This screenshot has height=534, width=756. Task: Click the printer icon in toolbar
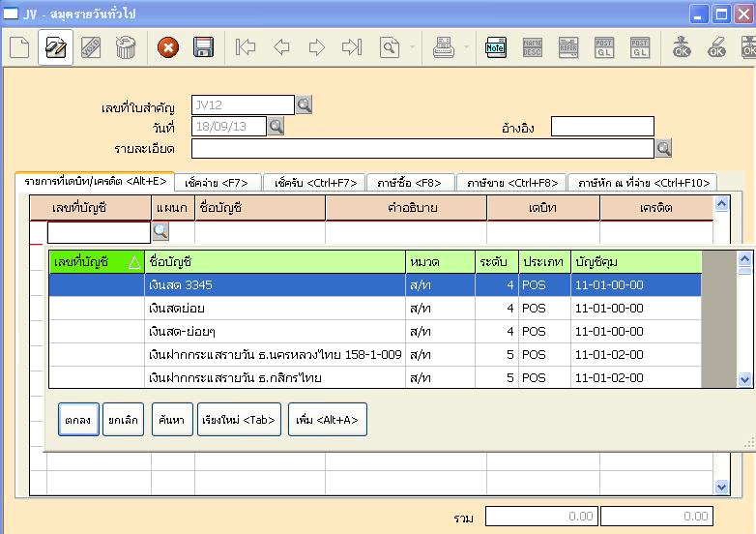point(444,48)
